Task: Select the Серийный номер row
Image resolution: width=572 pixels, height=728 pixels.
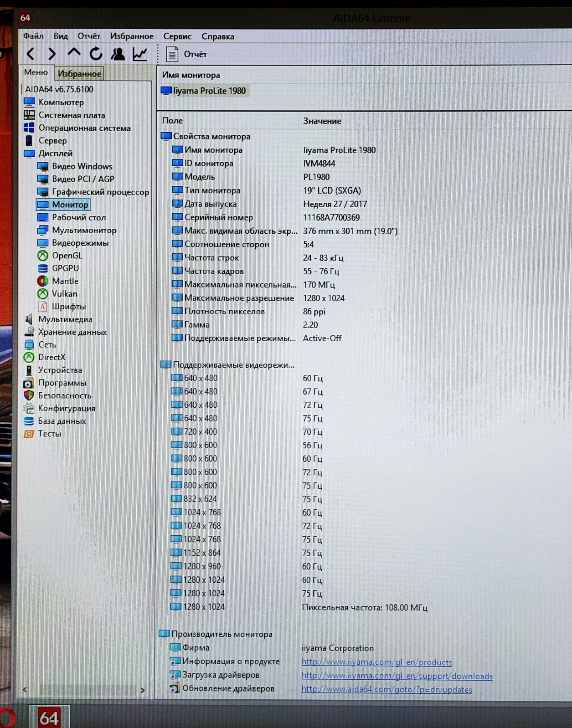Action: (266, 217)
